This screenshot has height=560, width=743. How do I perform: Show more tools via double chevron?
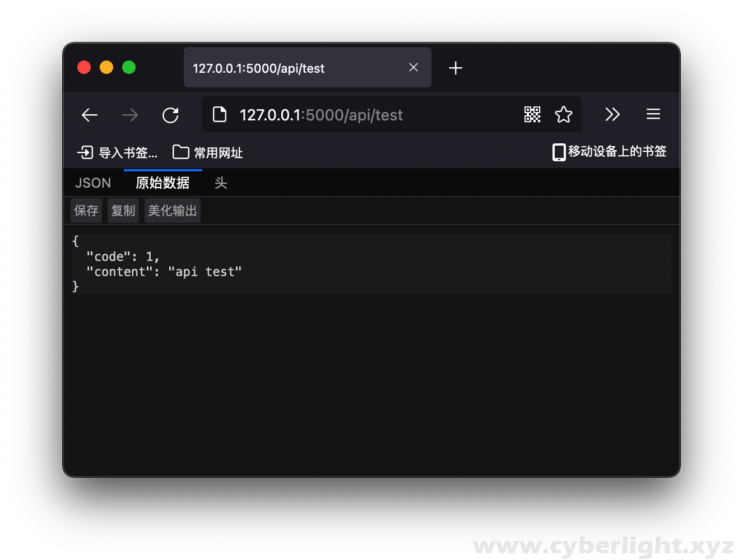612,114
